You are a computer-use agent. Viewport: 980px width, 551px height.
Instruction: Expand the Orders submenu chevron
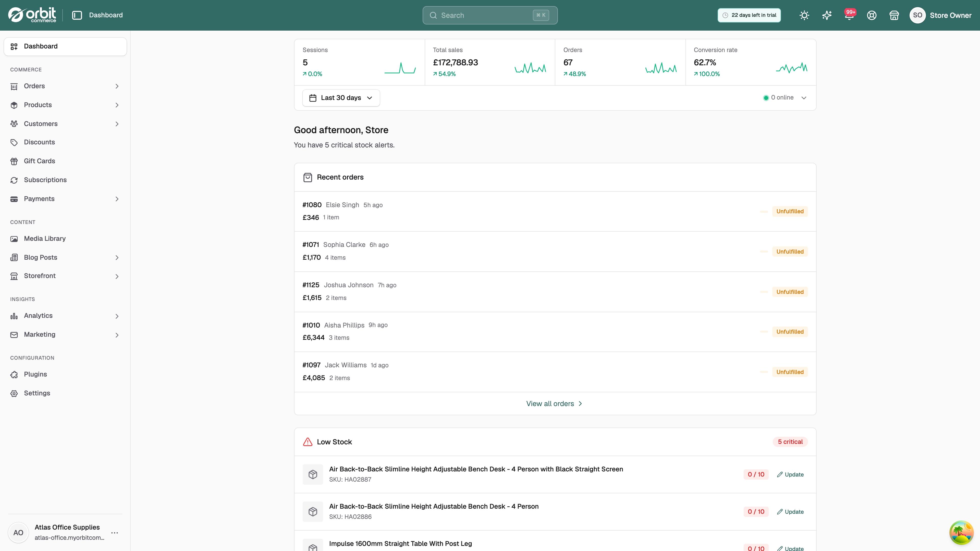click(117, 86)
